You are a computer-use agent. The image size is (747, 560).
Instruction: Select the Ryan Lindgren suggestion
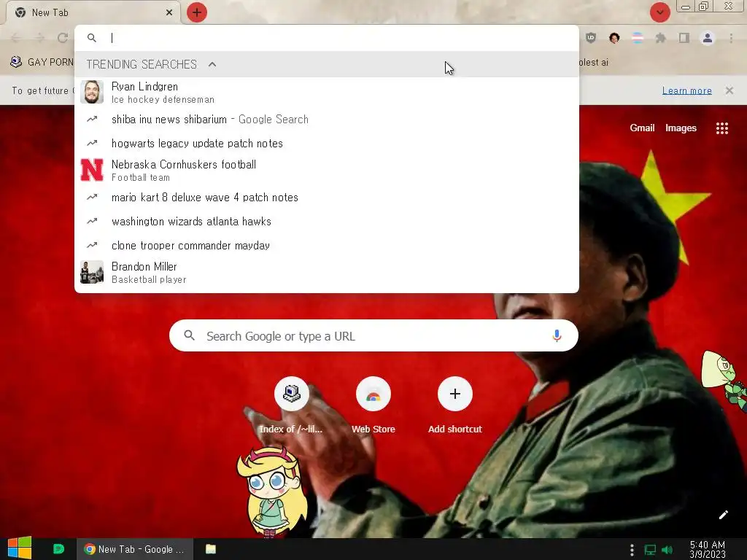click(x=327, y=92)
